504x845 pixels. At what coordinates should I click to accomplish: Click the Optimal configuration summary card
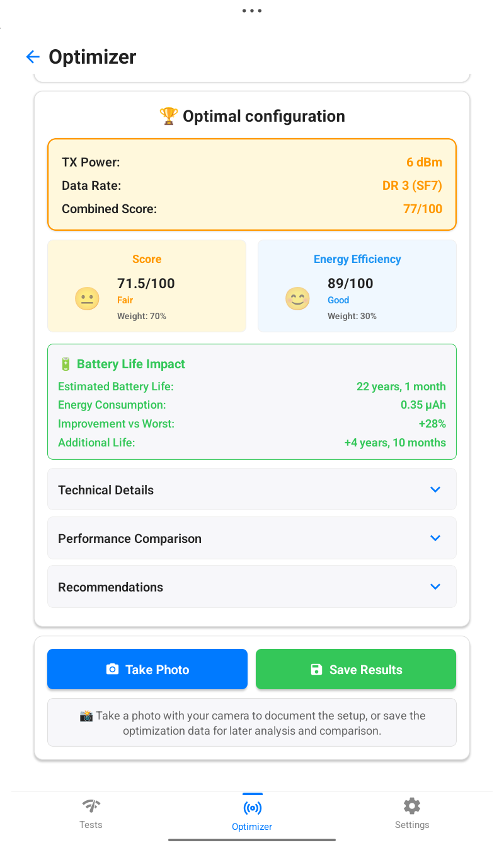pyautogui.click(x=252, y=184)
